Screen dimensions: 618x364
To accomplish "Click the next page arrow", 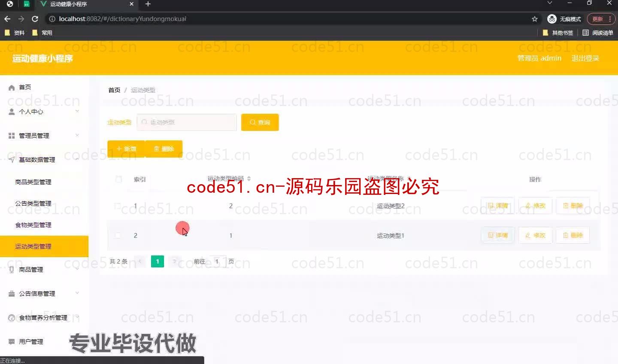I will (x=175, y=261).
